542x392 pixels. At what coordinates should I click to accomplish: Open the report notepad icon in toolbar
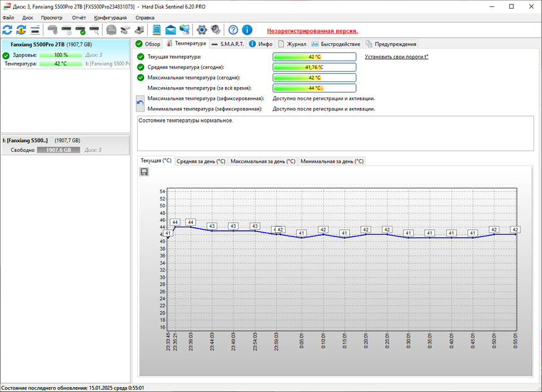coord(156,30)
